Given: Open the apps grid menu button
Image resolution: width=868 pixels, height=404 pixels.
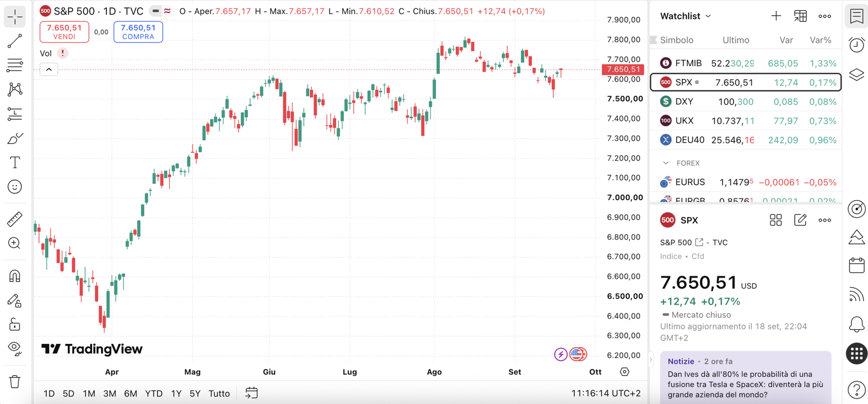Looking at the screenshot, I should tap(857, 354).
